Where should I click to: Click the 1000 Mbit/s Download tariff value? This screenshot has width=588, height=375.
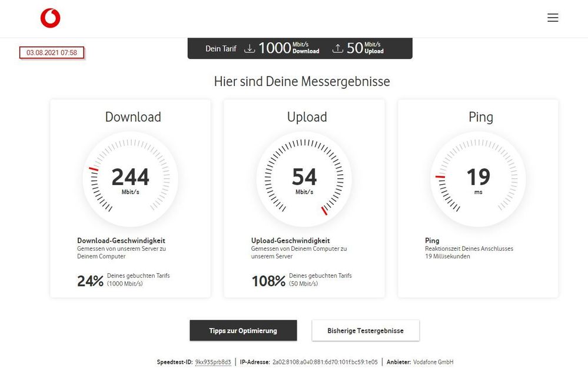pos(289,48)
